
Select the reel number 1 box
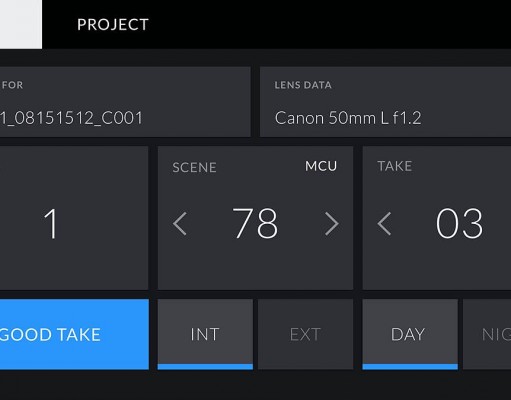74,218
